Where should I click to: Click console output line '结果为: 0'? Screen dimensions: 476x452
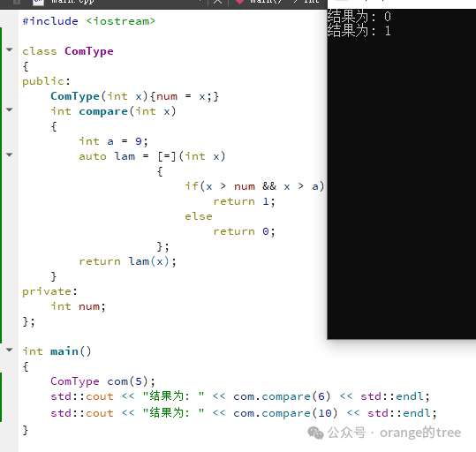point(359,17)
